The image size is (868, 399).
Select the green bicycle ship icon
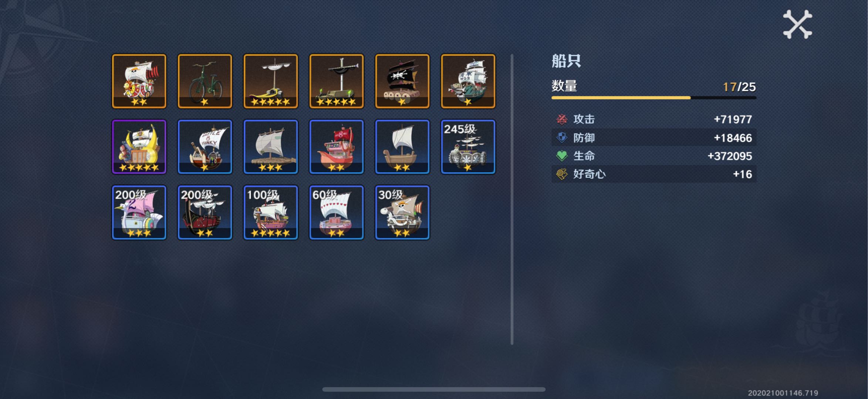(205, 81)
